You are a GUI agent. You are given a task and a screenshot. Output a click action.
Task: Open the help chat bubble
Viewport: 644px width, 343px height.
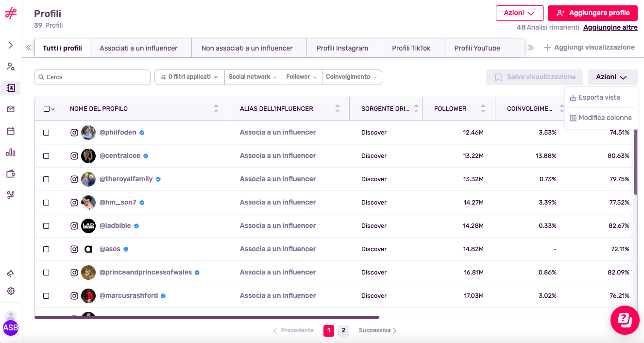625,320
